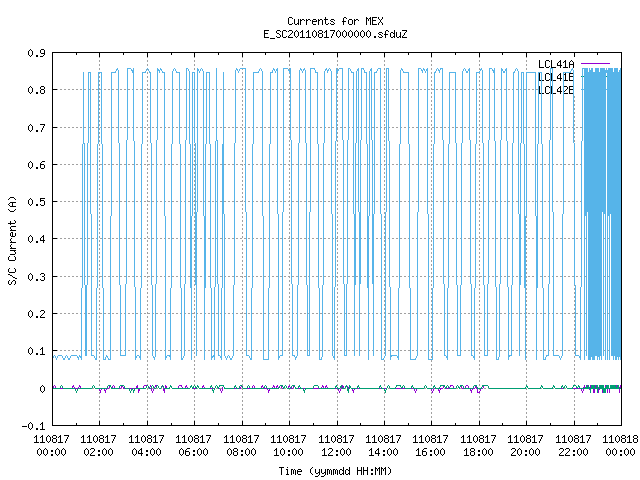
Task: Click the x-axis tick 110817 04:00
Action: 146,445
